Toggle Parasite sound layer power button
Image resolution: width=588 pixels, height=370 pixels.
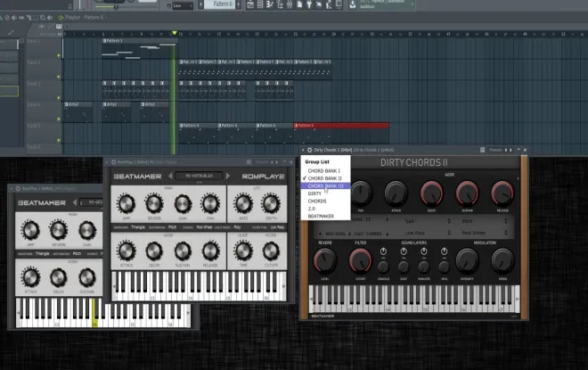(x=424, y=251)
